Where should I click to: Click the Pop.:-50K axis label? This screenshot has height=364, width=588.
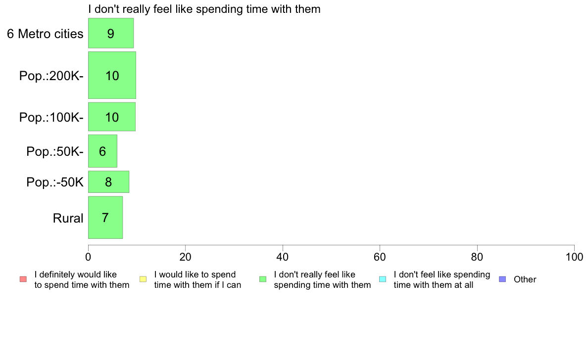pos(55,182)
